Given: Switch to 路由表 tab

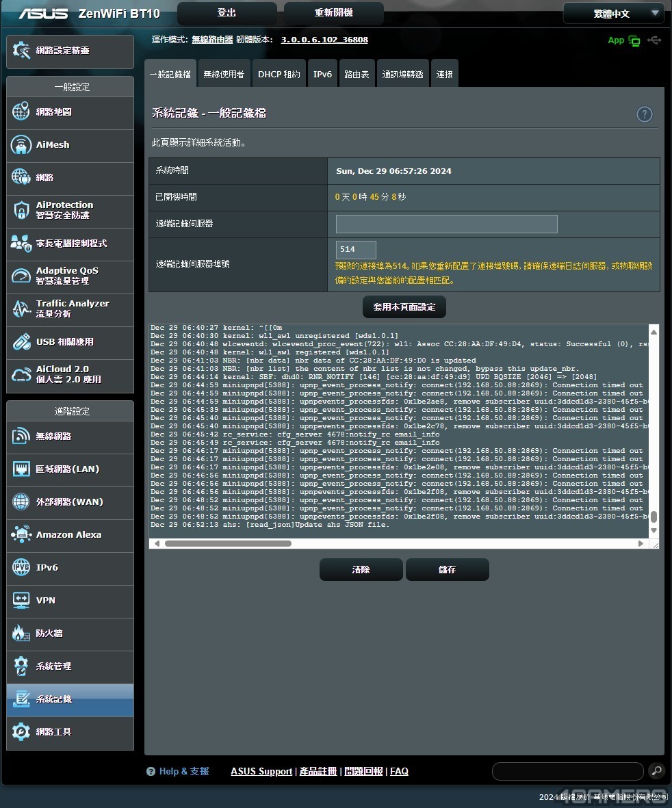Looking at the screenshot, I should pyautogui.click(x=357, y=74).
